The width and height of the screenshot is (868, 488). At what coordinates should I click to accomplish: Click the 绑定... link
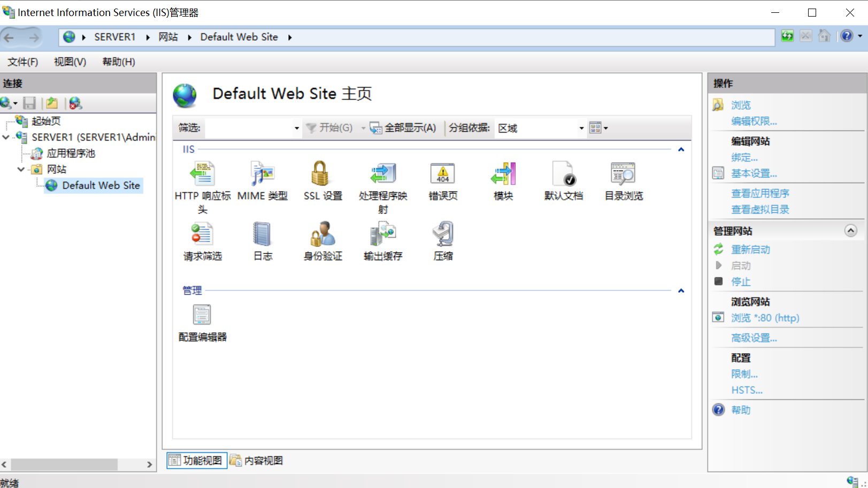pos(744,158)
